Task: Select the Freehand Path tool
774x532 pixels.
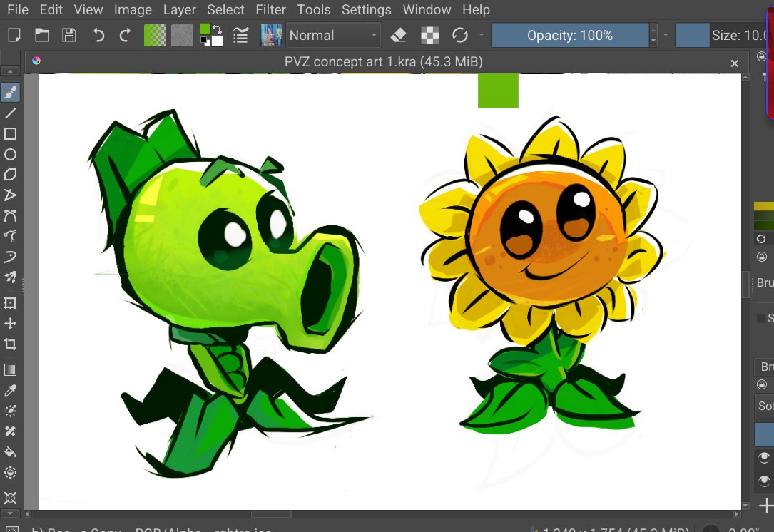Action: click(x=11, y=236)
